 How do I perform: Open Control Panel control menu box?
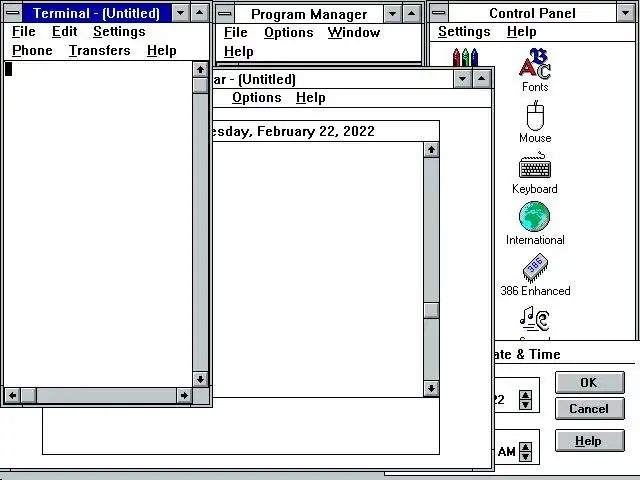[439, 13]
